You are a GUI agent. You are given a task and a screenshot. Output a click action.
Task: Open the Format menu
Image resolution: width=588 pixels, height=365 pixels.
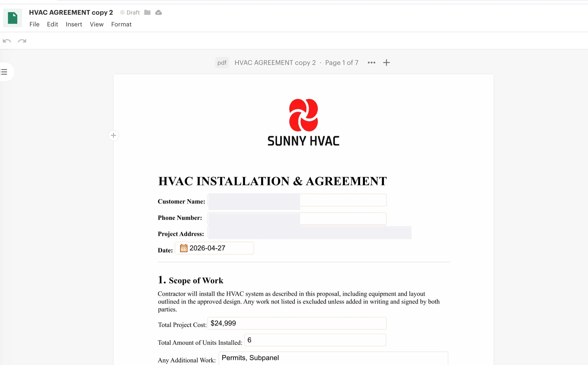[x=121, y=24]
